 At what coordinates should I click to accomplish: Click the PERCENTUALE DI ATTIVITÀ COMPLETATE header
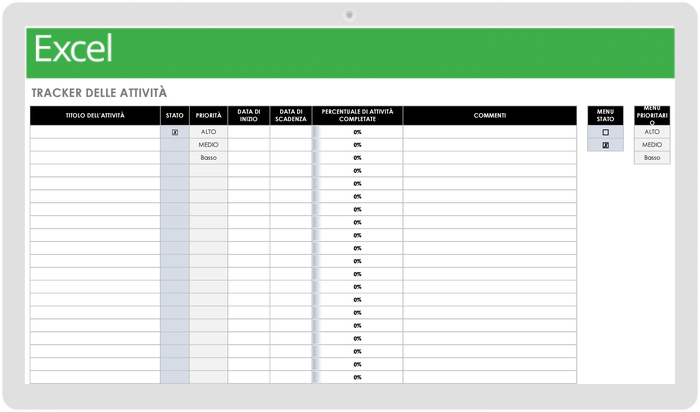357,116
